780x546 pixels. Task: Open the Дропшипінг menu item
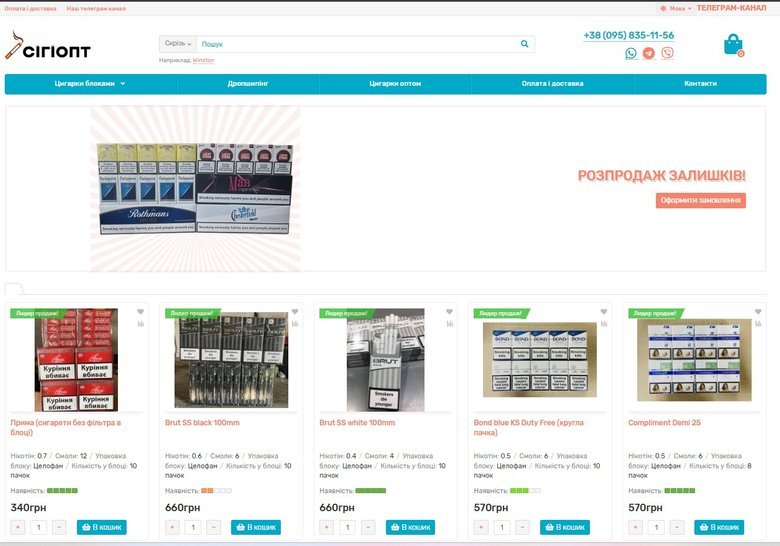click(x=248, y=84)
